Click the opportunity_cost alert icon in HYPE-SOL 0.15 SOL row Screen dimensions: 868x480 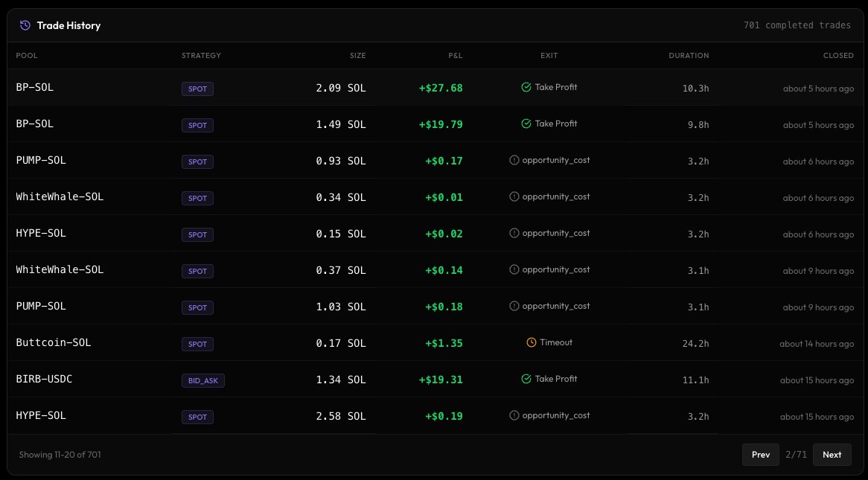coord(514,234)
